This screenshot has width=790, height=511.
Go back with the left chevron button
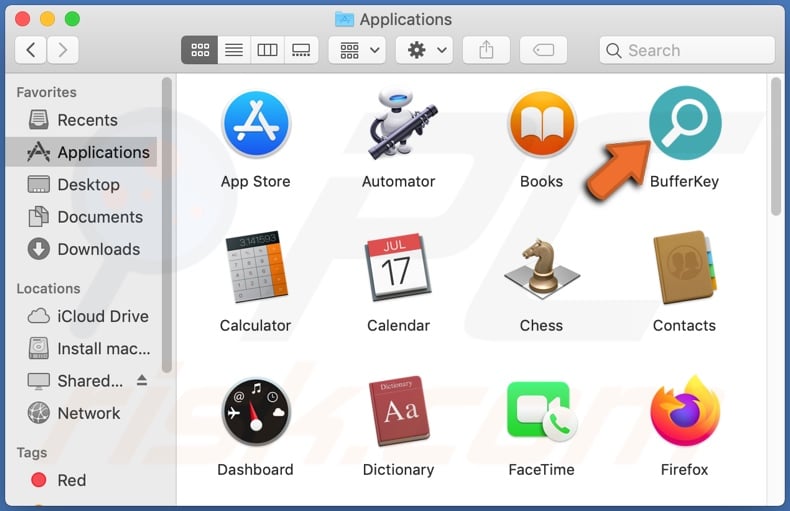click(x=31, y=50)
